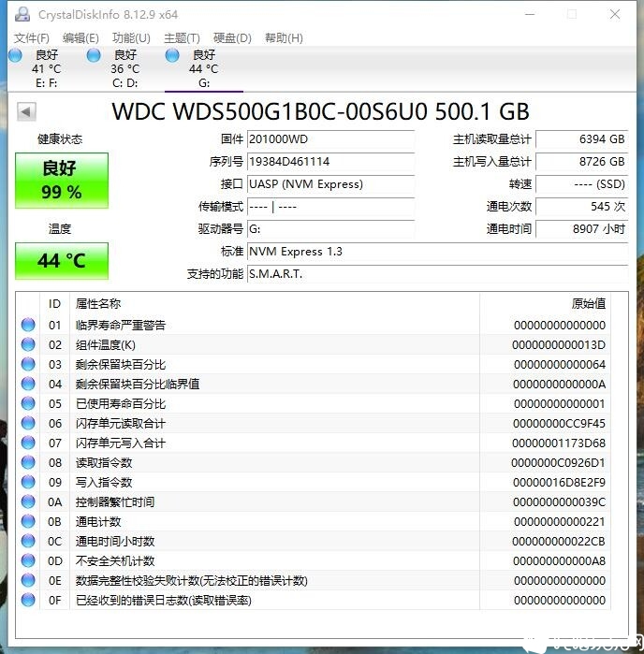The height and width of the screenshot is (654, 644).
Task: Click raw value 00000016D8E2F9
Action: click(x=559, y=482)
